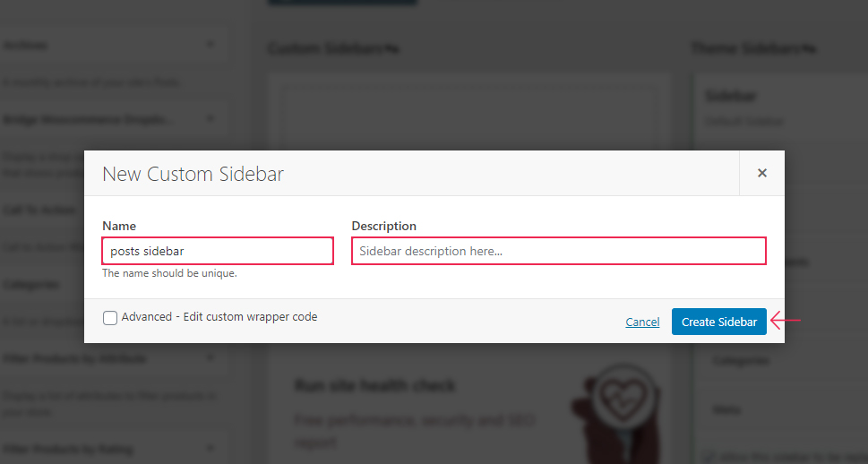
Task: Enable Advanced custom wrapper code checkbox
Action: click(x=109, y=317)
